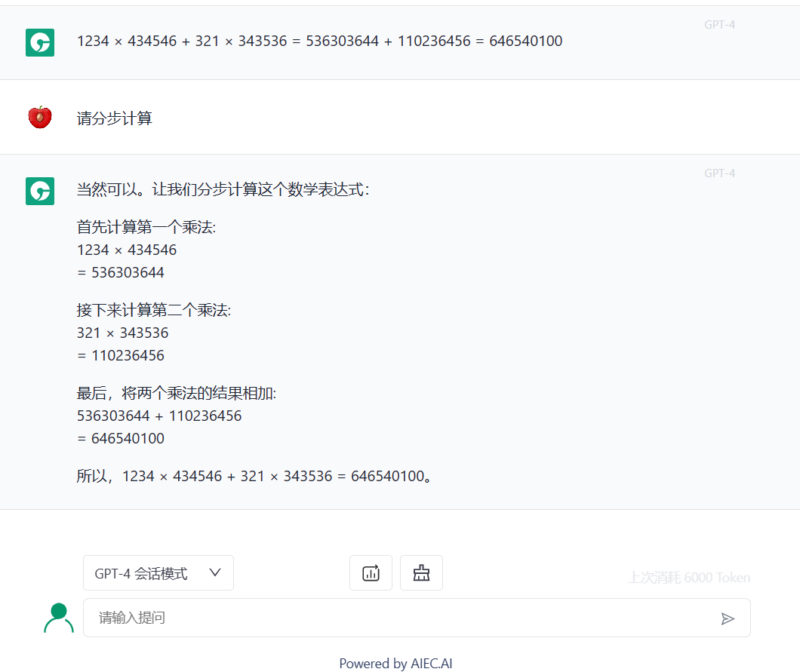Focus the 请输入提问 input field
The width and height of the screenshot is (800, 672).
400,618
